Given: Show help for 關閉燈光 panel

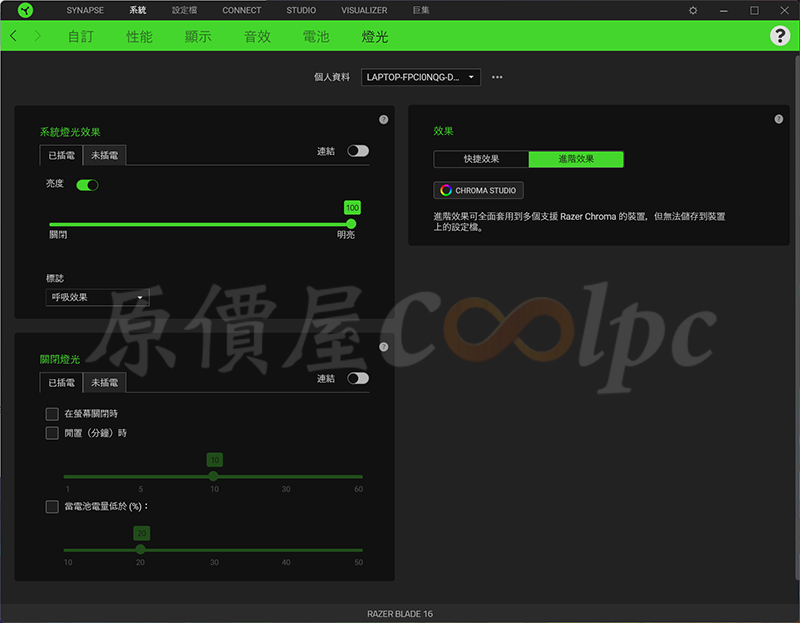Looking at the screenshot, I should [x=384, y=347].
